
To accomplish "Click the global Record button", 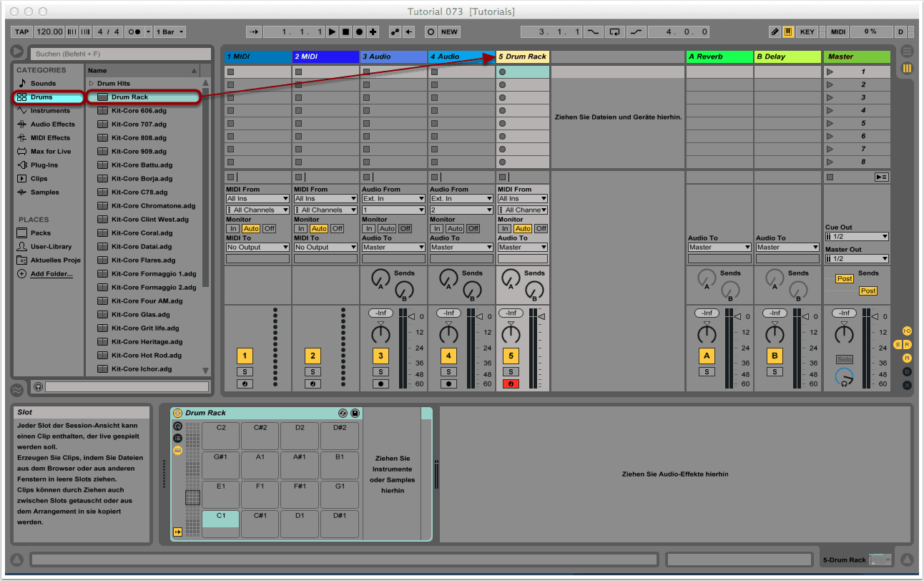I will (359, 32).
